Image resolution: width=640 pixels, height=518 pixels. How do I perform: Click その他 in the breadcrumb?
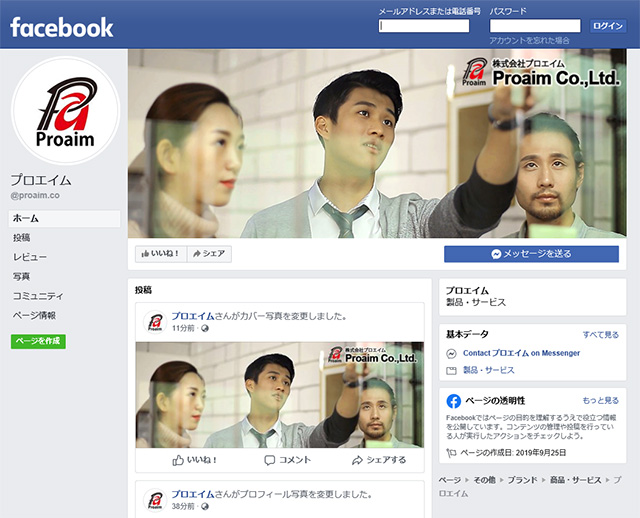point(484,480)
